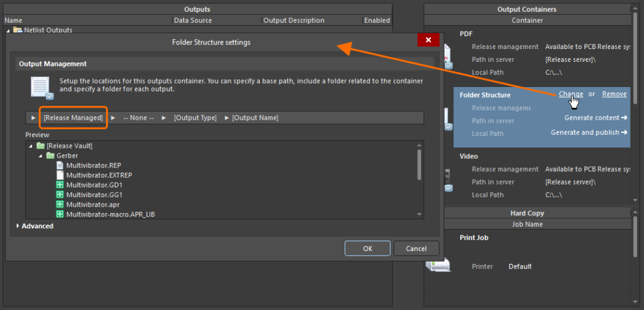The width and height of the screenshot is (644, 310).
Task: Click the Gerber folder icon
Action: tap(50, 156)
